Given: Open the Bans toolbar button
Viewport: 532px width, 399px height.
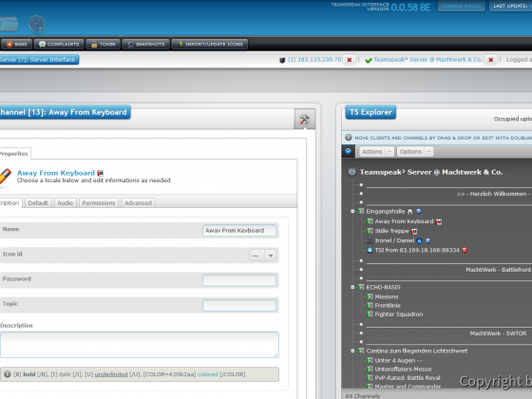Looking at the screenshot, I should [16, 44].
